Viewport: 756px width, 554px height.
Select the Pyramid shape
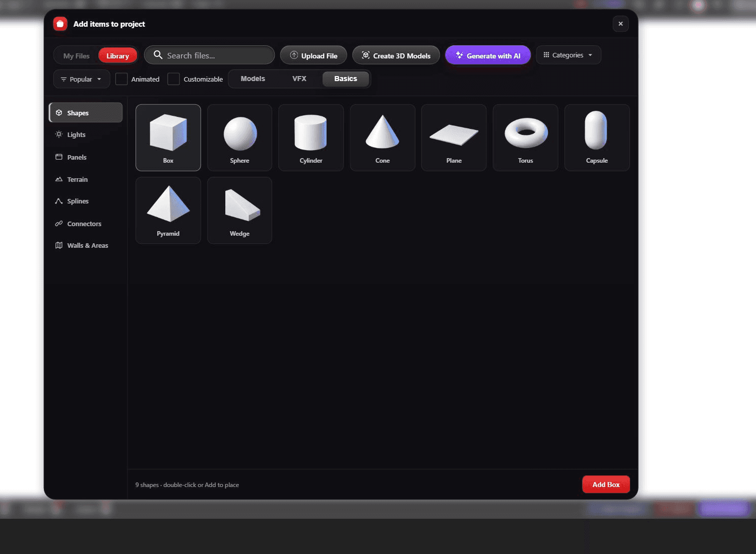pos(168,210)
